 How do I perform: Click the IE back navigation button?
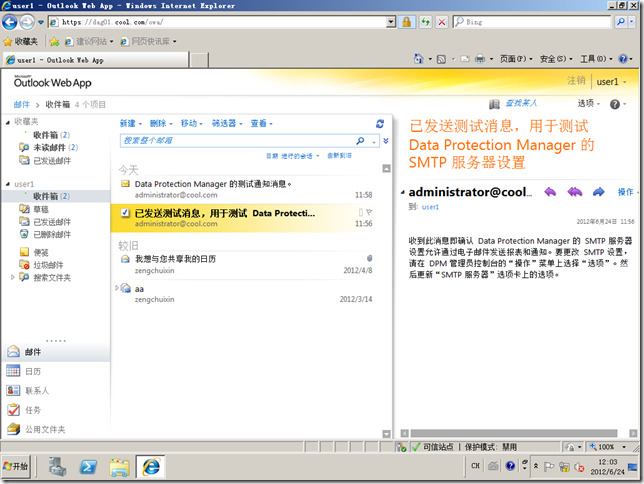[10, 22]
